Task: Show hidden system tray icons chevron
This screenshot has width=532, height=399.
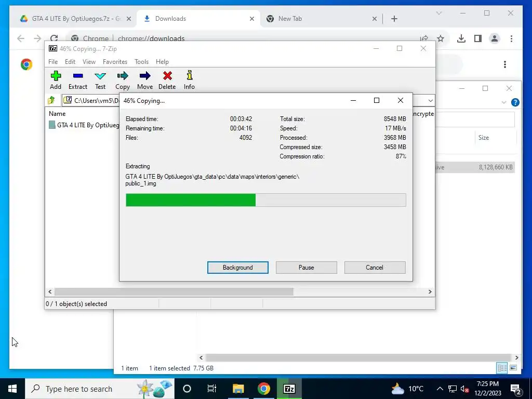Action: point(440,389)
